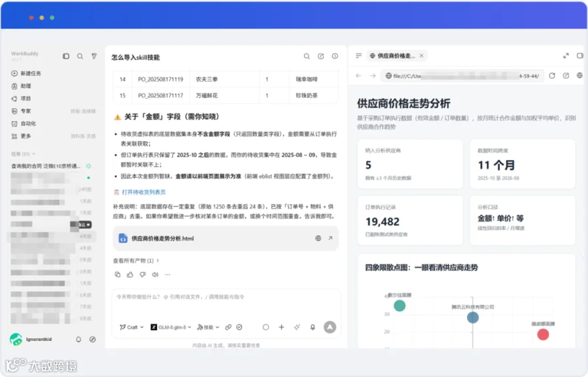The height and width of the screenshot is (377, 588).
Task: Reload the preview page
Action: tap(552, 76)
